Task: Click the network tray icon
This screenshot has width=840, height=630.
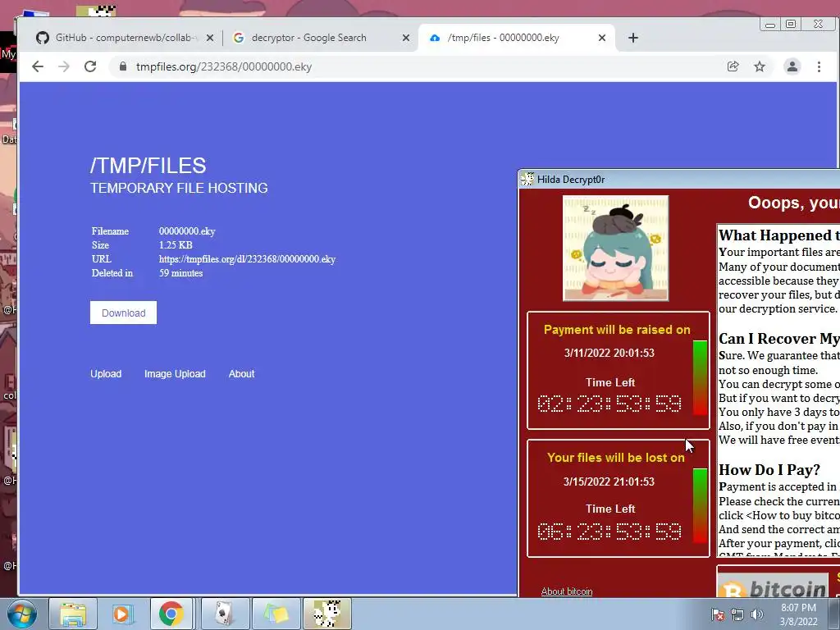Action: coord(737,614)
